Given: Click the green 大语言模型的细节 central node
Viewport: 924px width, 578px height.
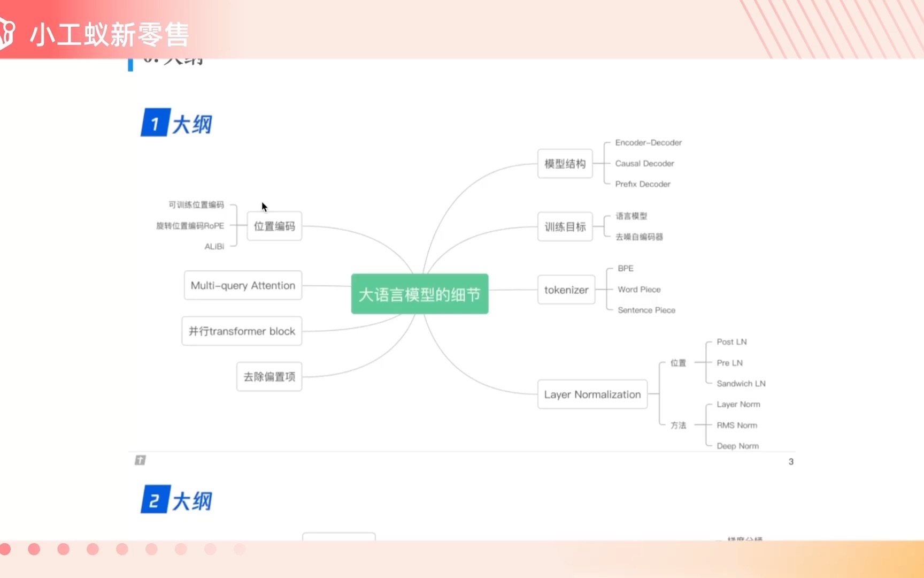Looking at the screenshot, I should (419, 294).
